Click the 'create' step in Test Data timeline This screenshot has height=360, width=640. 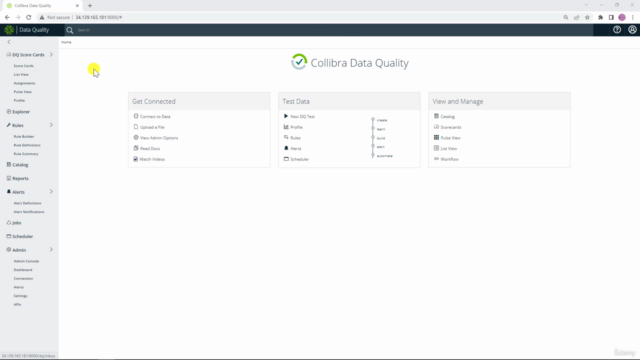point(382,120)
